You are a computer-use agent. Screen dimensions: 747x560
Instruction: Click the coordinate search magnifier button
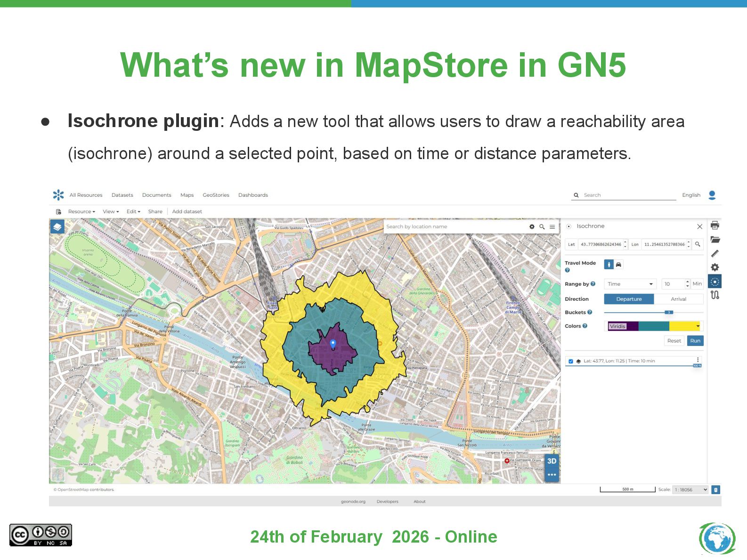pos(698,244)
